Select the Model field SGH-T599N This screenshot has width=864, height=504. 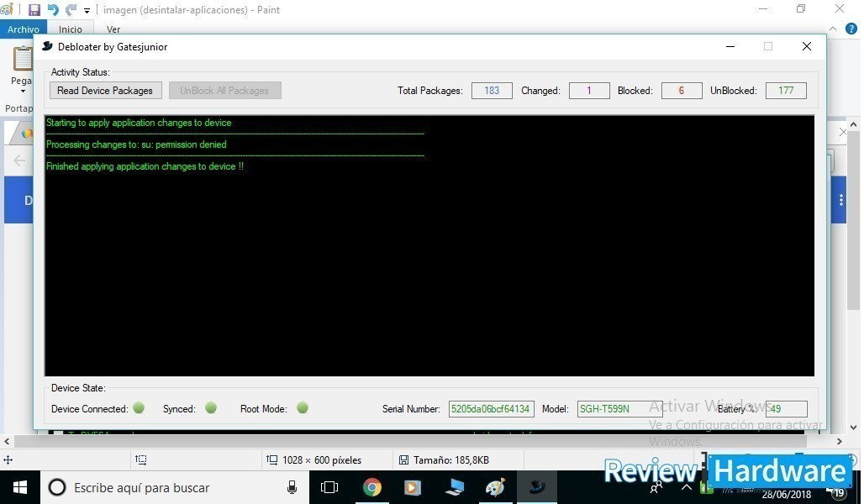point(620,409)
